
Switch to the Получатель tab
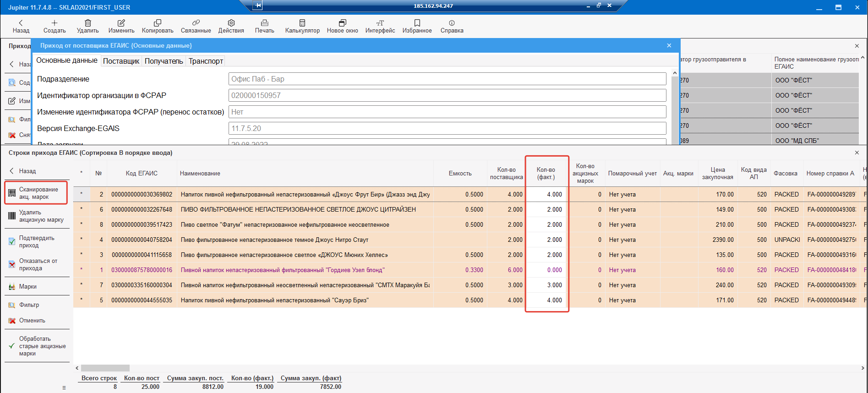164,61
